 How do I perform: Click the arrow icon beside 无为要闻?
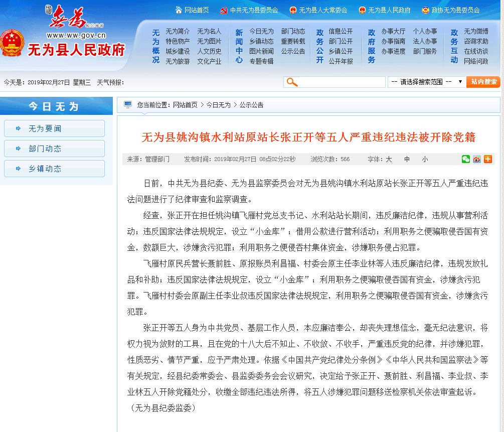[x=18, y=128]
